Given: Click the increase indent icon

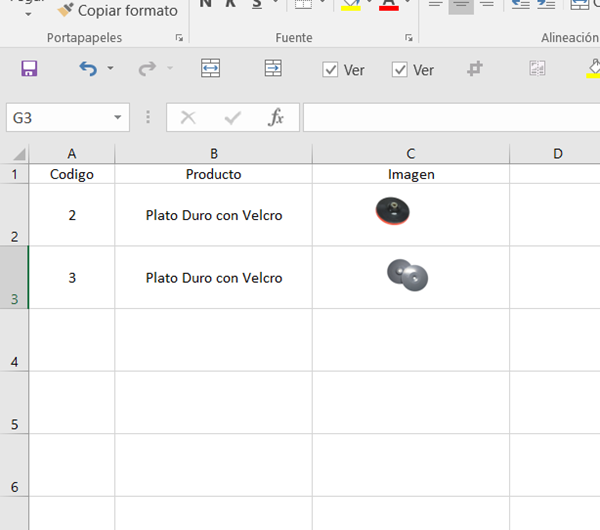Looking at the screenshot, I should tap(546, 5).
